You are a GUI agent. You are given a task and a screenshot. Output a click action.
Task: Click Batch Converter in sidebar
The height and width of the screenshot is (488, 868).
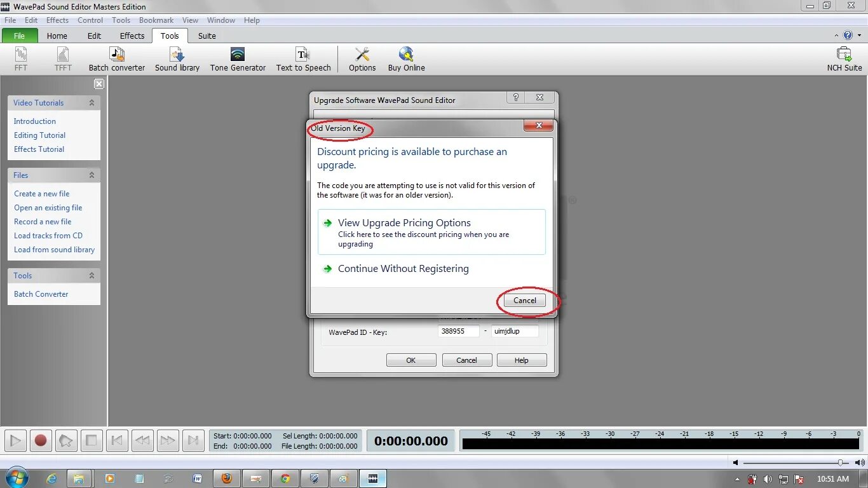[41, 294]
